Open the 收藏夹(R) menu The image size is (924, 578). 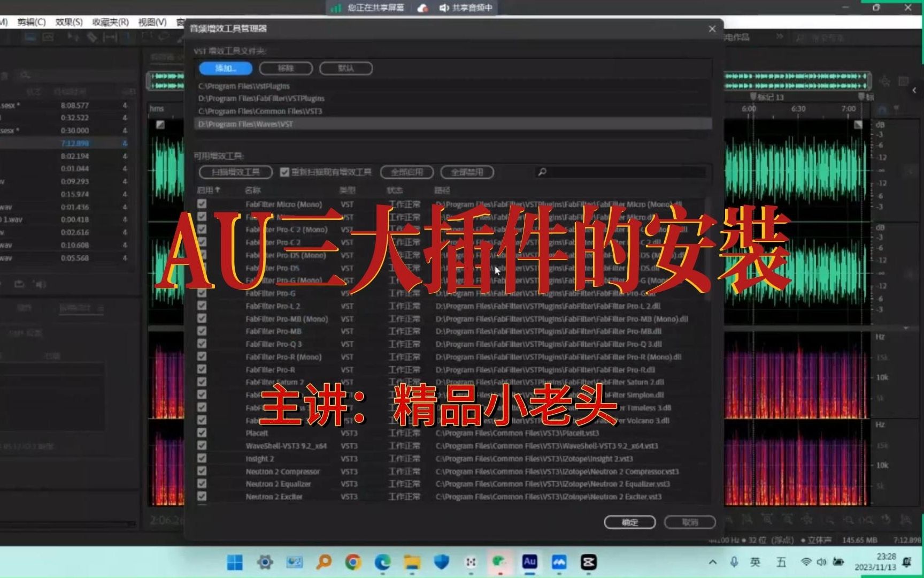click(x=110, y=22)
